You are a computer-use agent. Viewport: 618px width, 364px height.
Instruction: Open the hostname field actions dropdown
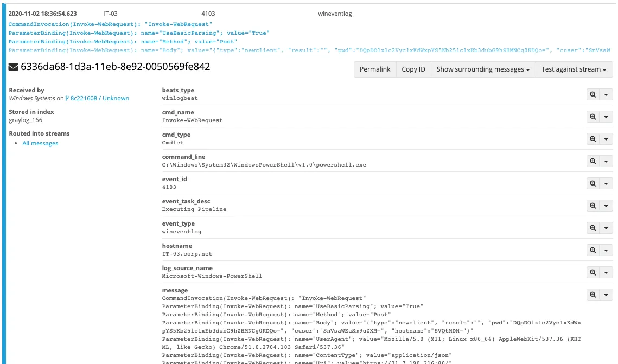click(x=606, y=250)
